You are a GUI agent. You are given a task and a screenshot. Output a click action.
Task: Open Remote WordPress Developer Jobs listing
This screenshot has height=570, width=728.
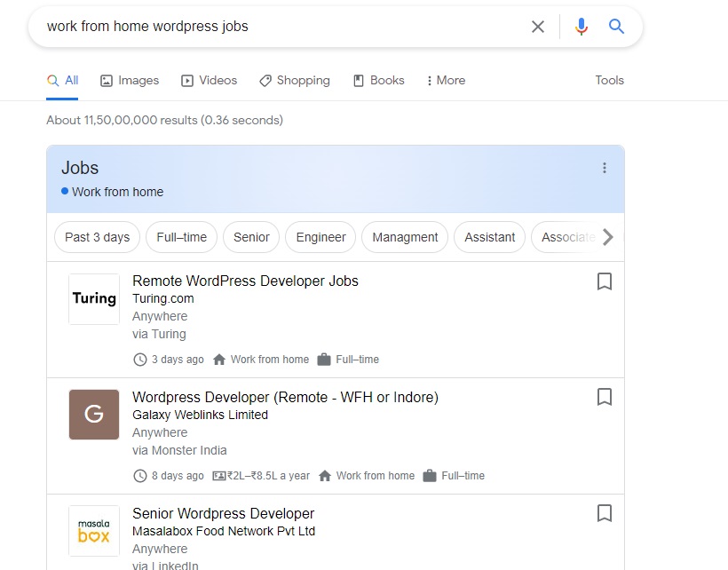pos(245,281)
